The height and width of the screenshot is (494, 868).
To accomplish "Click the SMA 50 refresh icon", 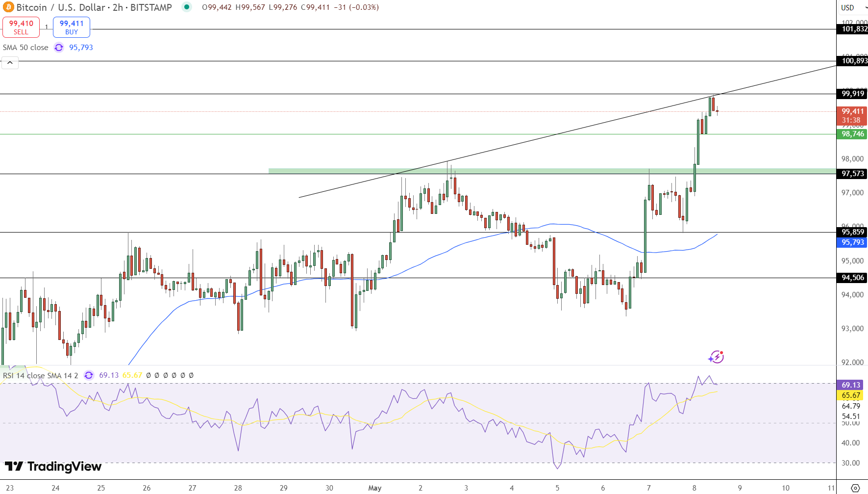I will (x=59, y=48).
